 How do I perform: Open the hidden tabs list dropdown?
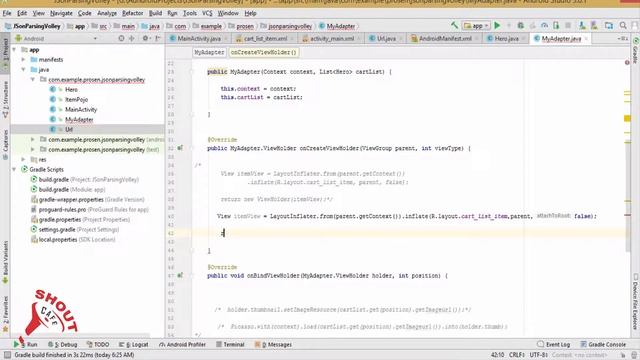[622, 38]
